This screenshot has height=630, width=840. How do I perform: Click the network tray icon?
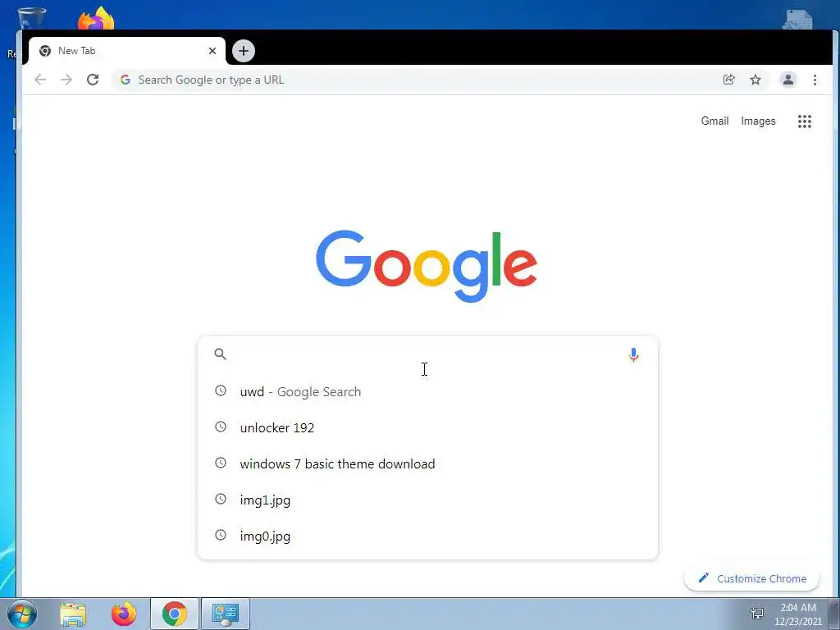click(757, 614)
